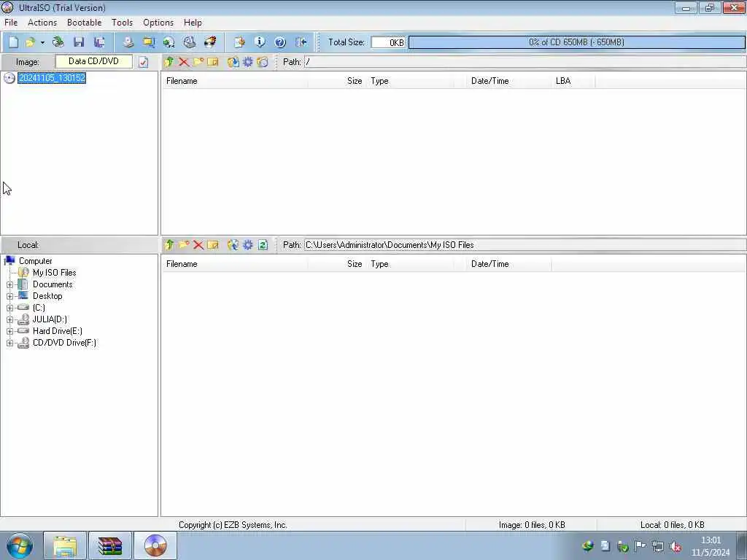This screenshot has width=747, height=560.
Task: Click the Save As icon
Action: coord(99,42)
